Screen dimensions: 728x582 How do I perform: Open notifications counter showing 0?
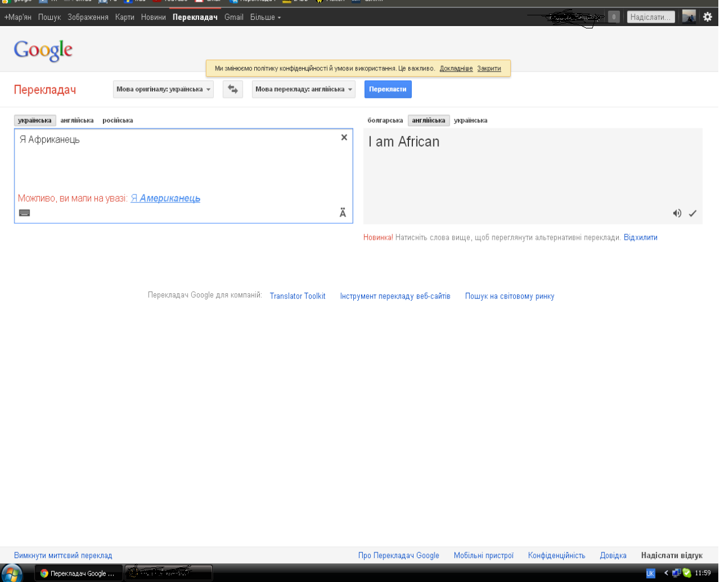614,17
